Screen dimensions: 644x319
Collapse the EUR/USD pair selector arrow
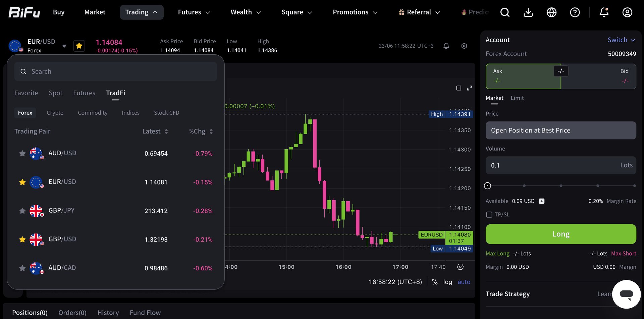(x=64, y=46)
